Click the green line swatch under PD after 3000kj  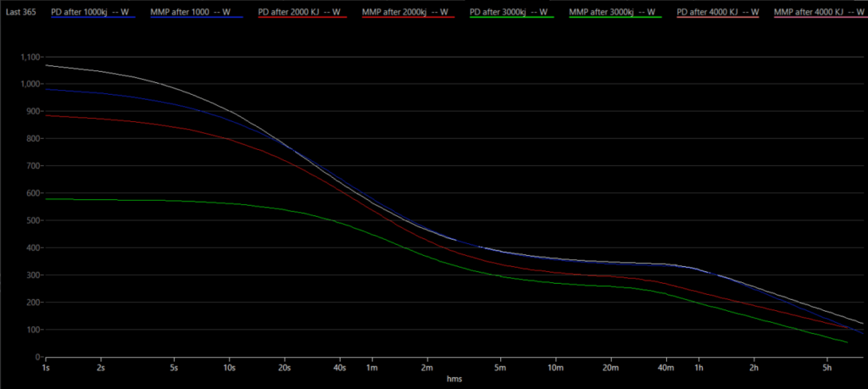click(513, 18)
